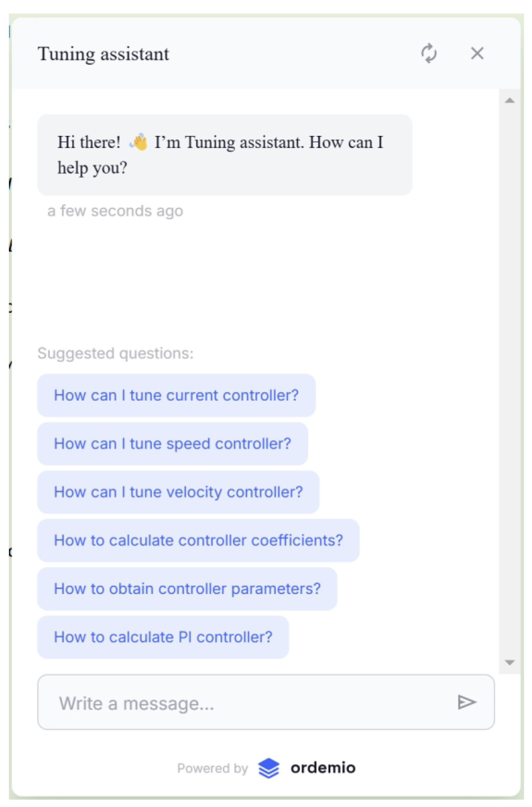Screen dimensions: 532x807
Task: Click the scroll up arrow
Action: pyautogui.click(x=510, y=100)
